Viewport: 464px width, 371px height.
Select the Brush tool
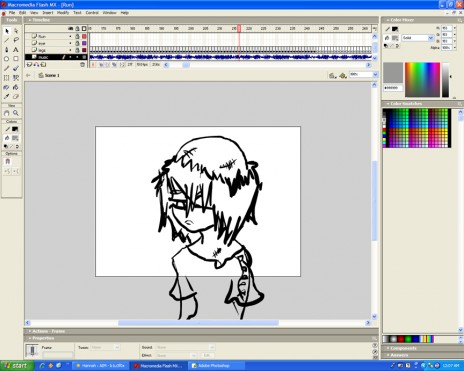click(x=16, y=68)
